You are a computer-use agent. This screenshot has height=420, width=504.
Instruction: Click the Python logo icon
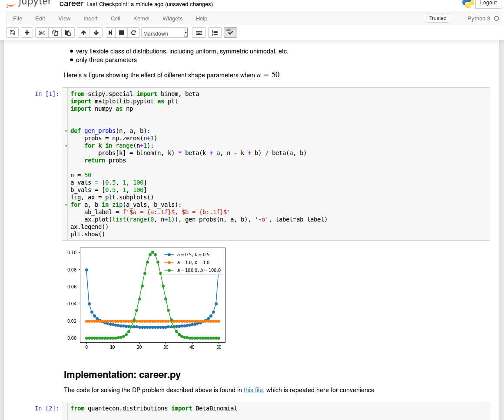(x=468, y=3)
